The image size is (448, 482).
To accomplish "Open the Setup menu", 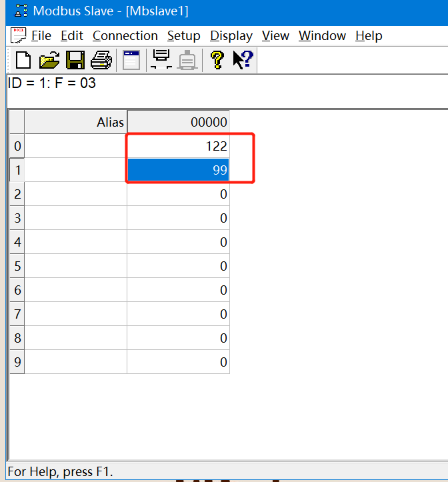I will (183, 35).
